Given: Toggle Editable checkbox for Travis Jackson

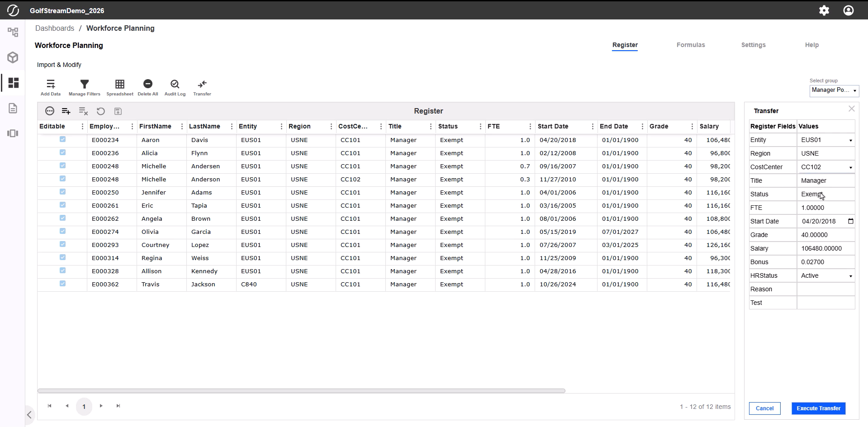Looking at the screenshot, I should click(62, 284).
